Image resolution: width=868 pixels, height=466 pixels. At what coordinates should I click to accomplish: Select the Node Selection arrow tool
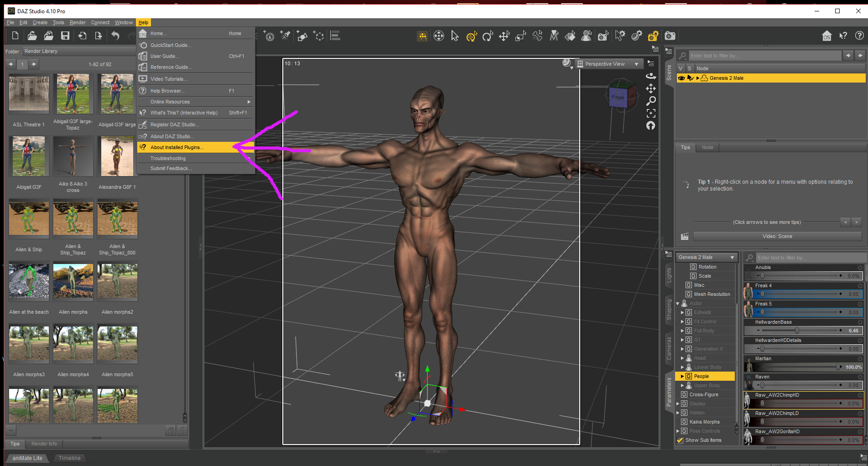455,36
